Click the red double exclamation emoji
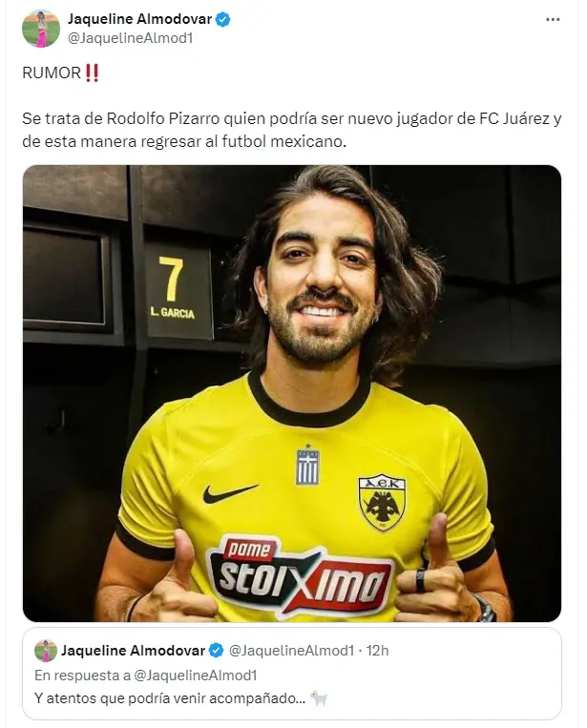Image resolution: width=587 pixels, height=728 pixels. pyautogui.click(x=93, y=73)
